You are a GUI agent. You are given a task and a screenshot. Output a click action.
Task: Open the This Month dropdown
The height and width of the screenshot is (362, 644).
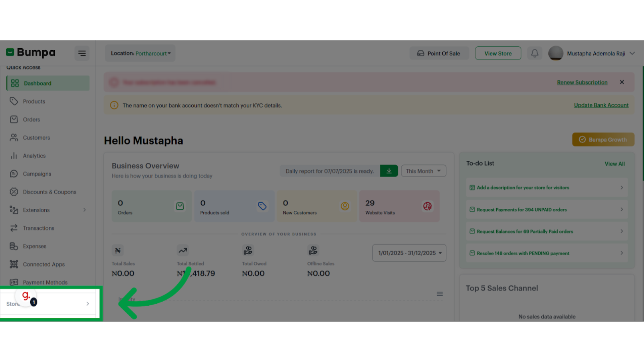424,171
